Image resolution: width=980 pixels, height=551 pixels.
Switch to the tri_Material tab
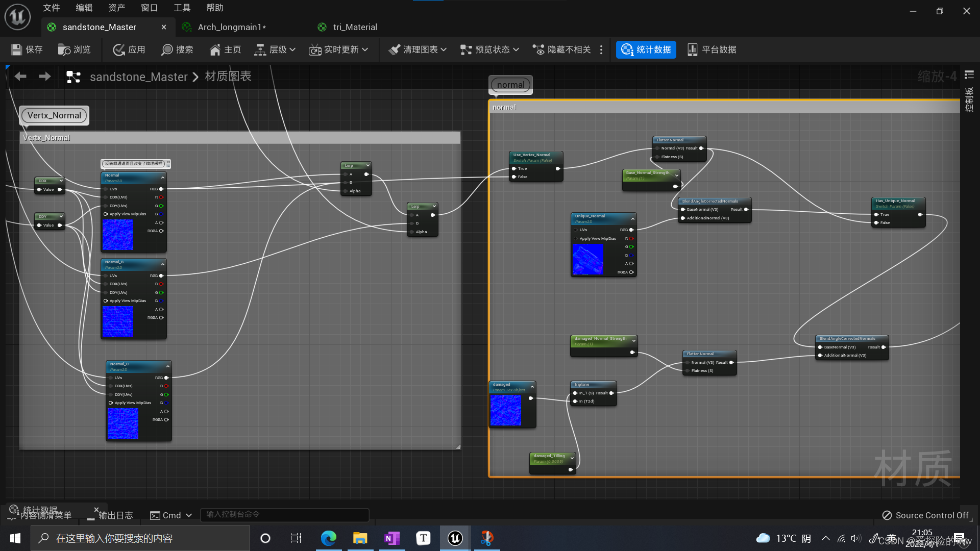coord(354,27)
